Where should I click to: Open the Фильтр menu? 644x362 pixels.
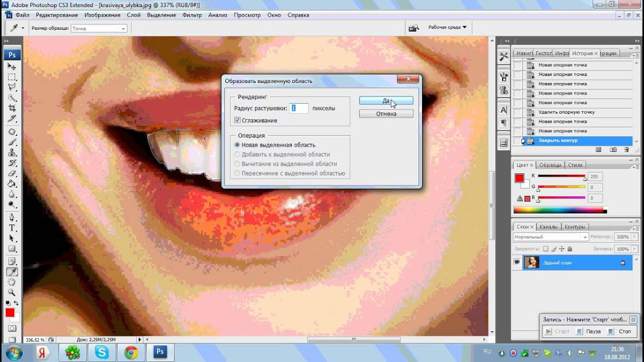coord(192,15)
